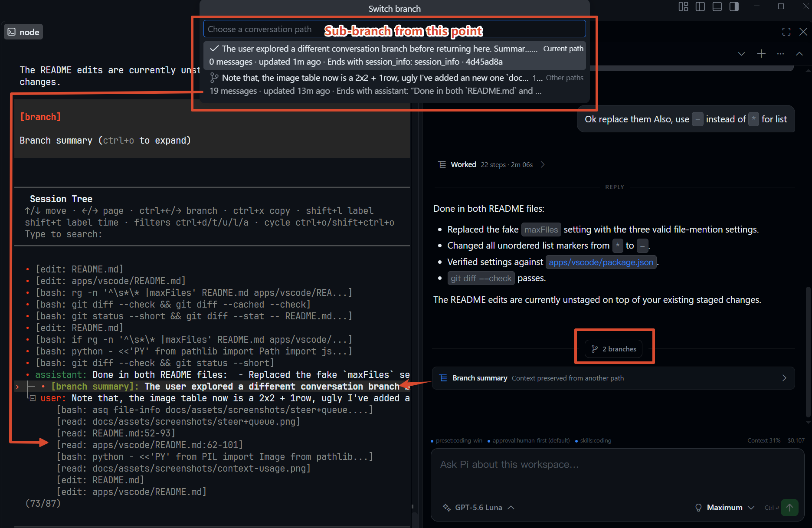Click the Branch summary list icon
This screenshot has width=812, height=528.
443,378
